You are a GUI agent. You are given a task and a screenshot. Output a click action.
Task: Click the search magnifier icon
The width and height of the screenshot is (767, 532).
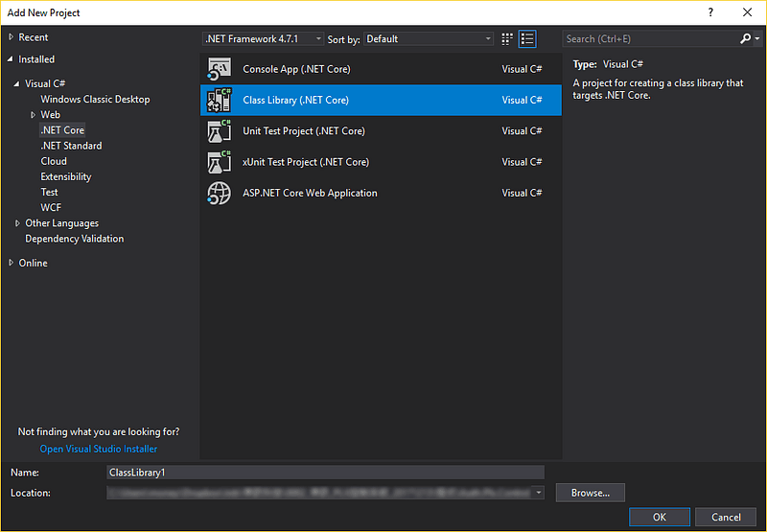(x=745, y=38)
